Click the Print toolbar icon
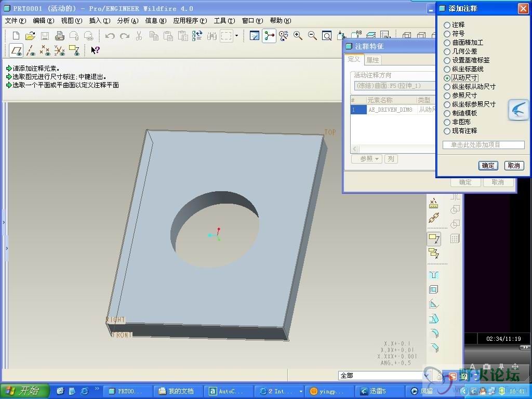The width and height of the screenshot is (532, 399). point(59,36)
